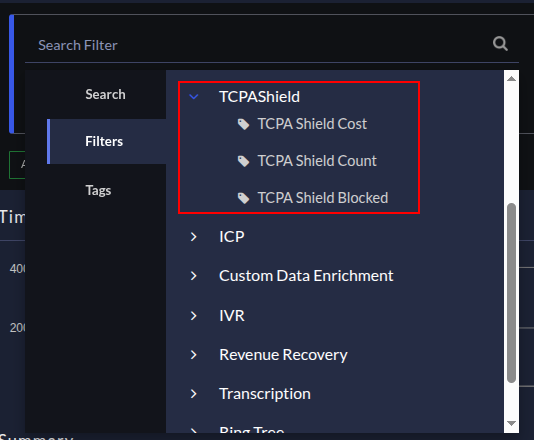Expand the Revenue Recovery chevron
This screenshot has width=534, height=440.
tap(194, 355)
